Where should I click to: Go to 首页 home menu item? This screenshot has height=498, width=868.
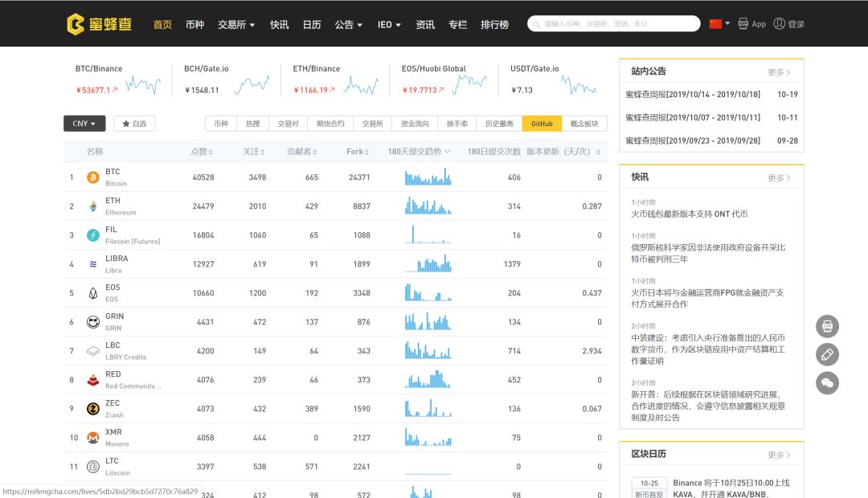click(x=162, y=24)
